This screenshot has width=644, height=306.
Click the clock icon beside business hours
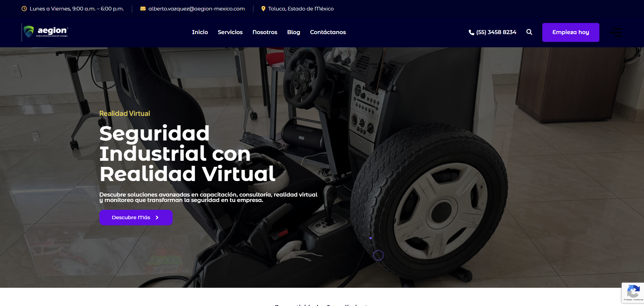[24, 9]
